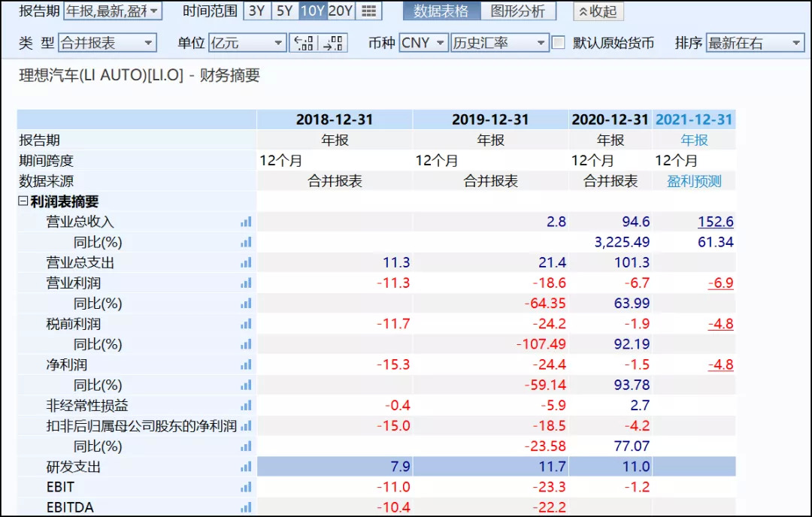Click the unit scale-up icon beside 亿元
Screen dimensions: 812x517
coord(333,43)
